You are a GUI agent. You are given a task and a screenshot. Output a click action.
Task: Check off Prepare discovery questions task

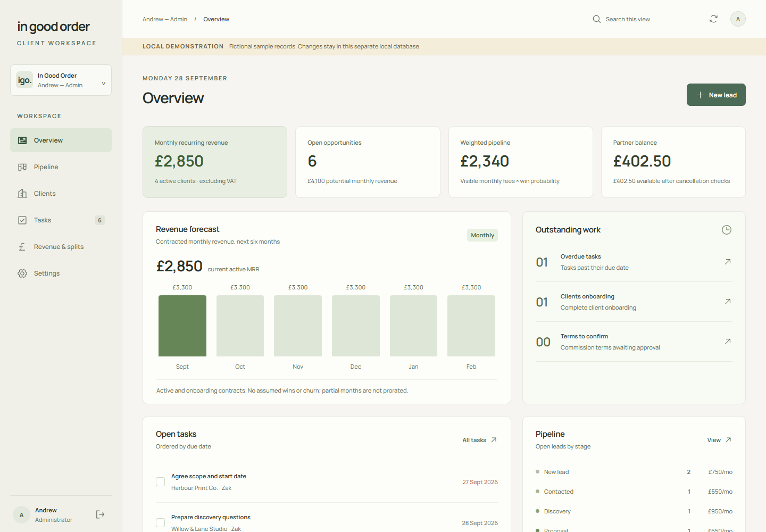(x=160, y=523)
